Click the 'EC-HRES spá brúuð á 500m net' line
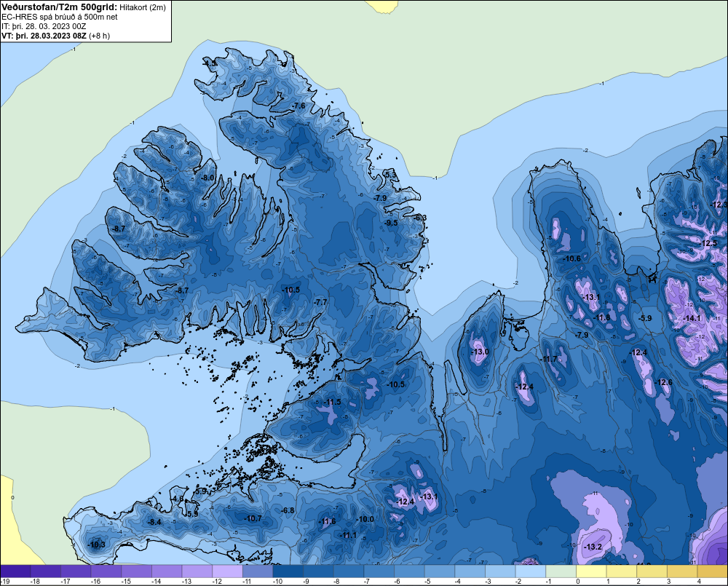This screenshot has height=586, width=728. tap(60, 17)
